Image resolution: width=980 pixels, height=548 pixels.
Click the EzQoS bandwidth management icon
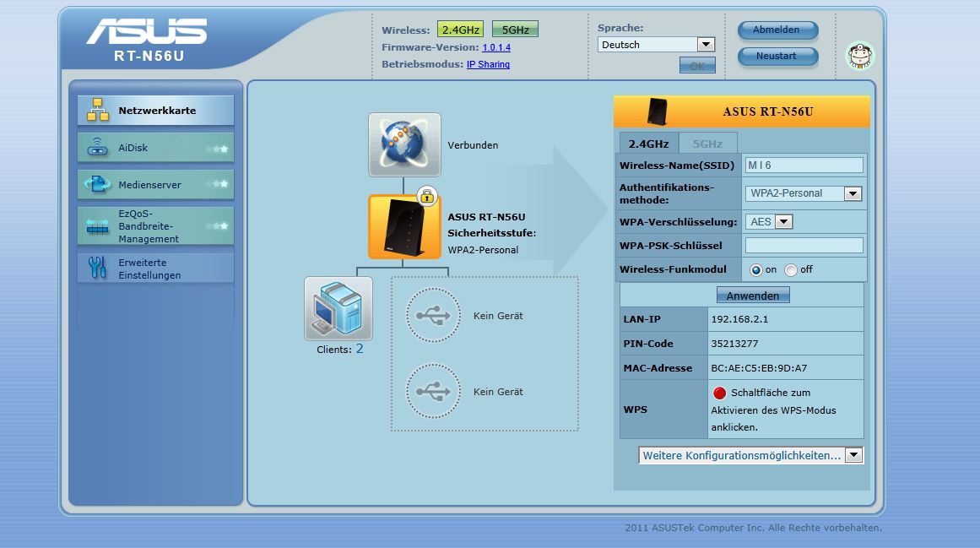[x=98, y=226]
